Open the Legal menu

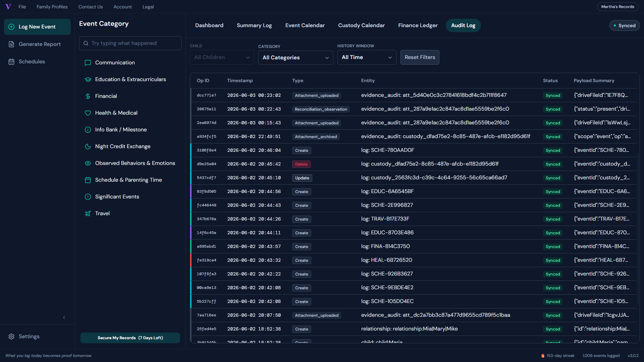pyautogui.click(x=148, y=7)
